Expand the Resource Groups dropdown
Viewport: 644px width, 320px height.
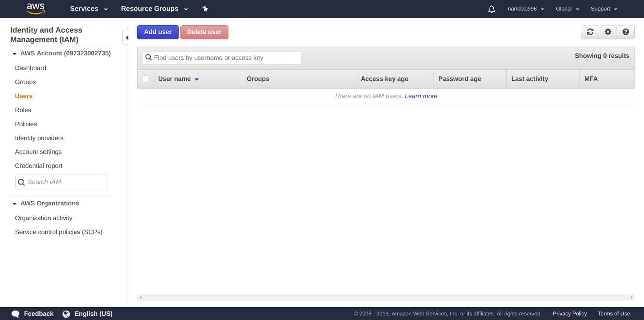[x=154, y=9]
